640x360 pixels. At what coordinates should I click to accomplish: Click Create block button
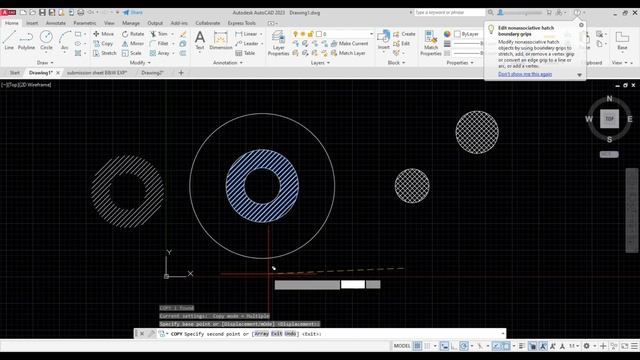pos(404,34)
